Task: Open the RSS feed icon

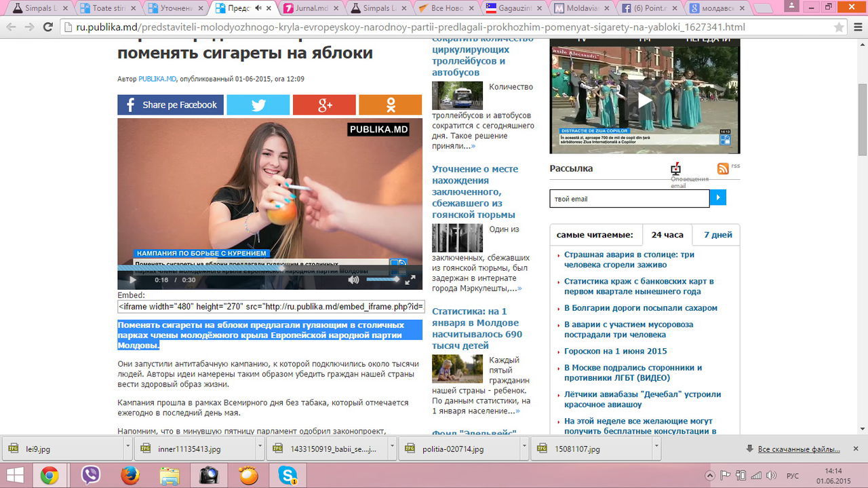Action: (723, 168)
